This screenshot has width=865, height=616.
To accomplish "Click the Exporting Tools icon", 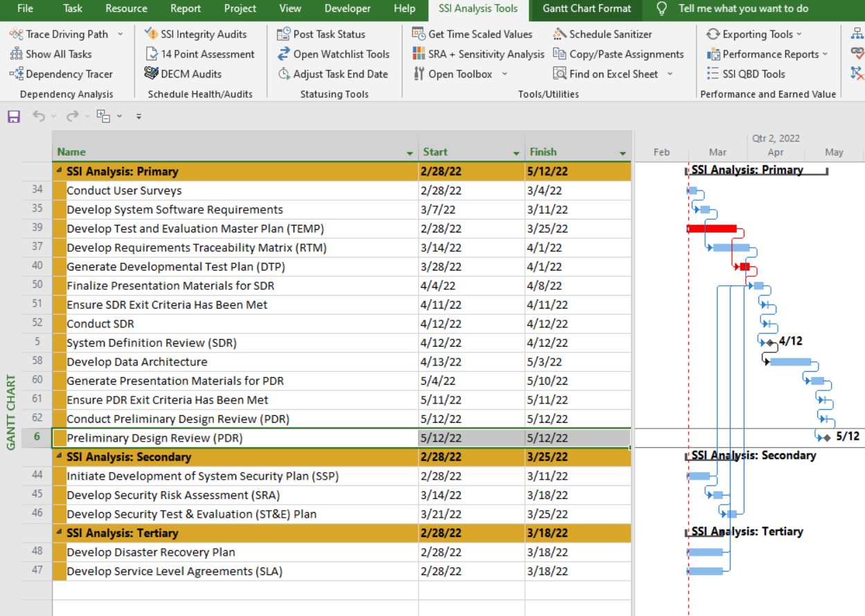I will [713, 34].
